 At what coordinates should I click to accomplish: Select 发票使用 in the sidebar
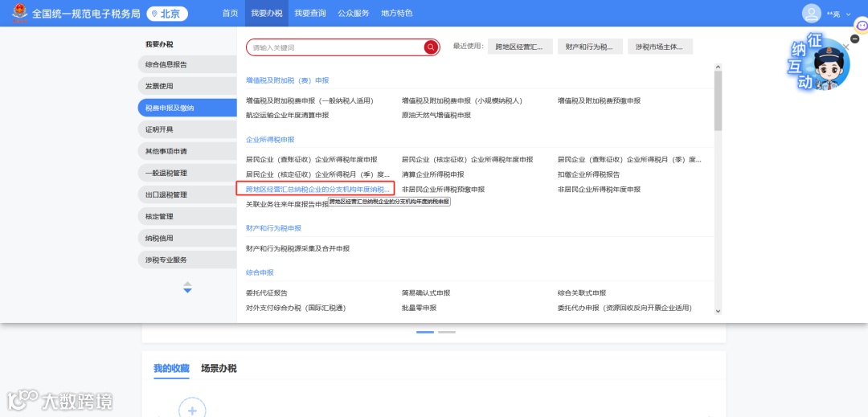187,86
